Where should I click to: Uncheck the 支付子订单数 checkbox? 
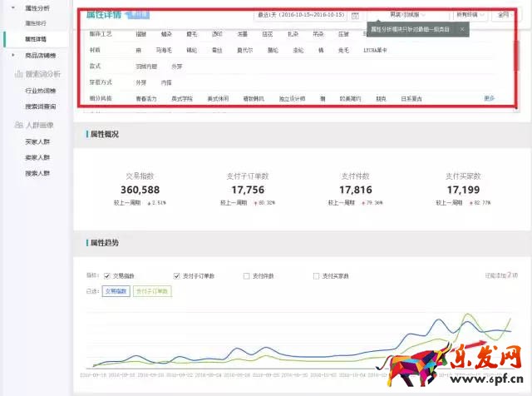point(177,275)
